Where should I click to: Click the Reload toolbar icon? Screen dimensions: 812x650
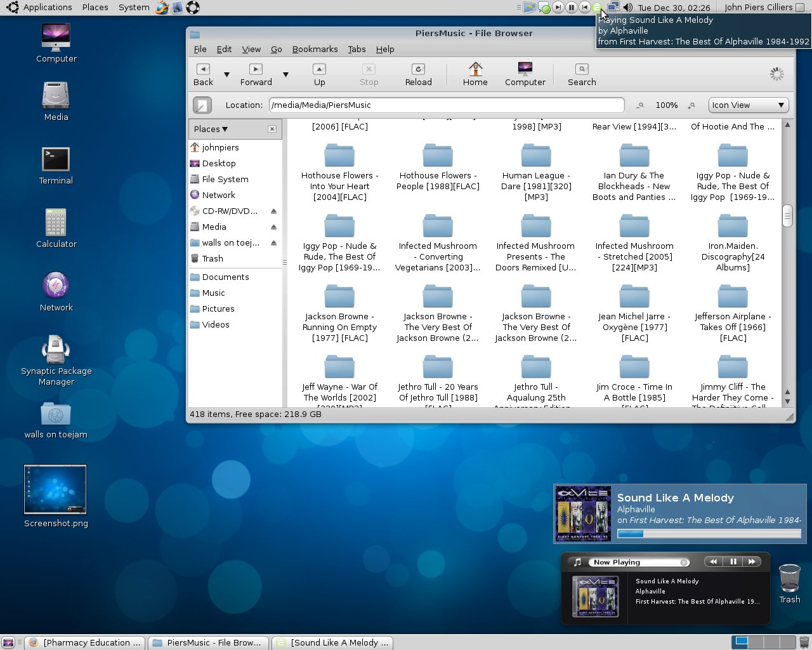pyautogui.click(x=418, y=74)
